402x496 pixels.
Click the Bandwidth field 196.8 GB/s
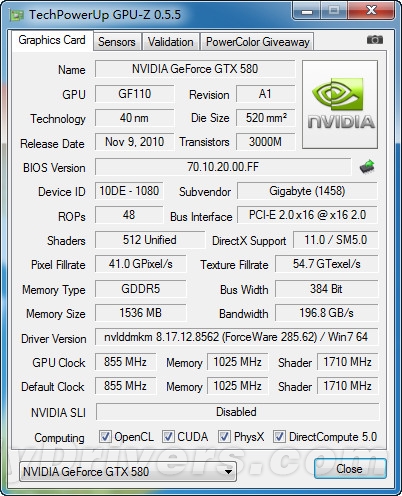click(x=327, y=313)
